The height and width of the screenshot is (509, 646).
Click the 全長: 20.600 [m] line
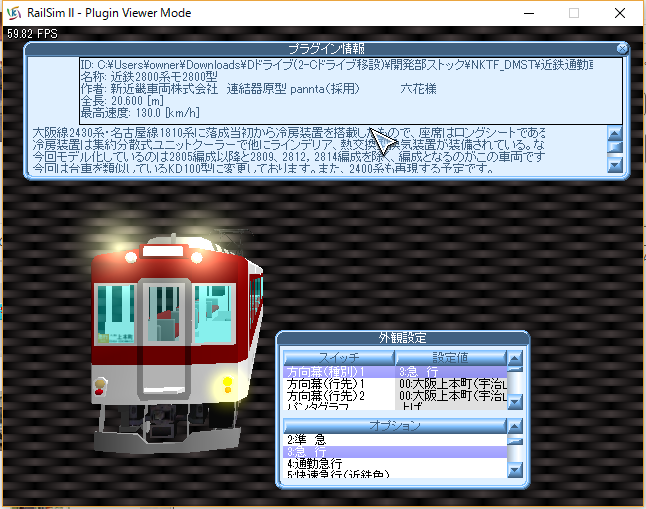click(x=122, y=101)
